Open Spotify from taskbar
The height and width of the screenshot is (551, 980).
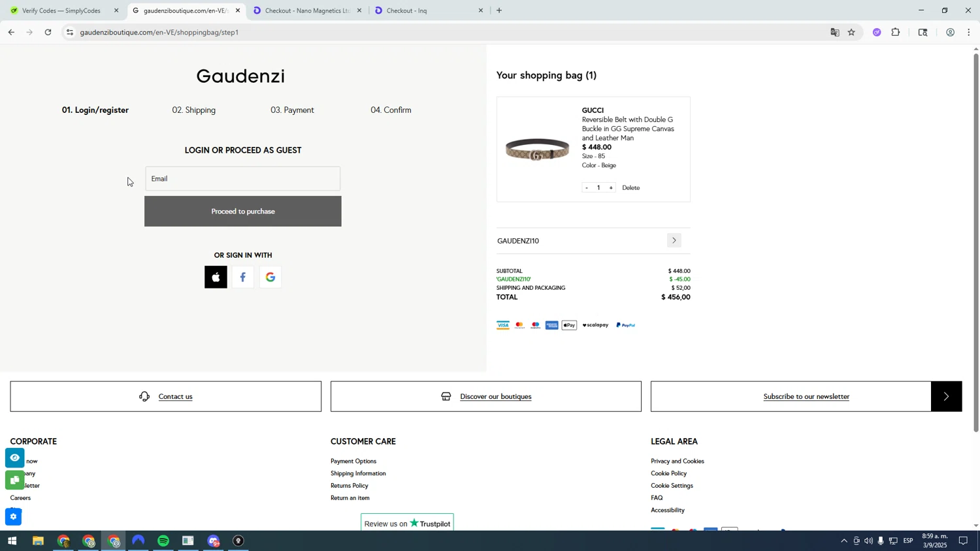pos(163,541)
